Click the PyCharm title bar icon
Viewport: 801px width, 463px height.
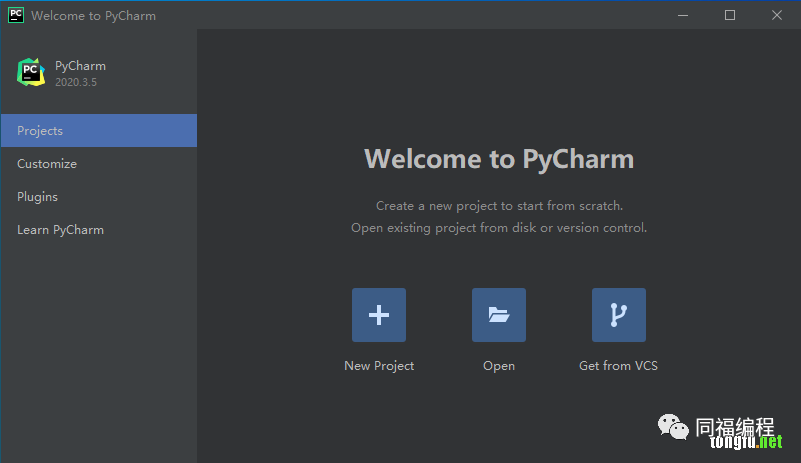16,15
